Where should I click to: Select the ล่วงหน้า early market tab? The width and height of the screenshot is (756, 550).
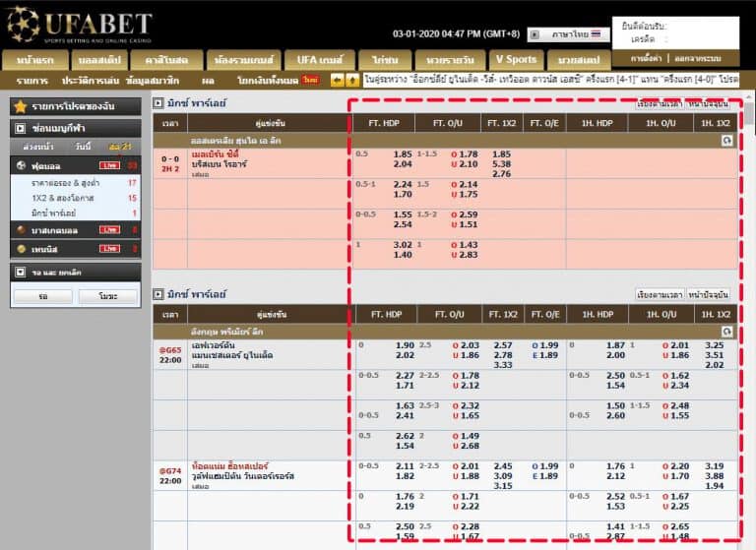[x=38, y=146]
